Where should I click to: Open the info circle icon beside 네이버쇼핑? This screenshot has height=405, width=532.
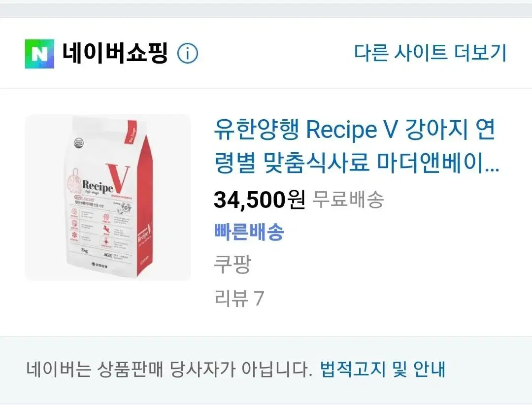(x=188, y=53)
